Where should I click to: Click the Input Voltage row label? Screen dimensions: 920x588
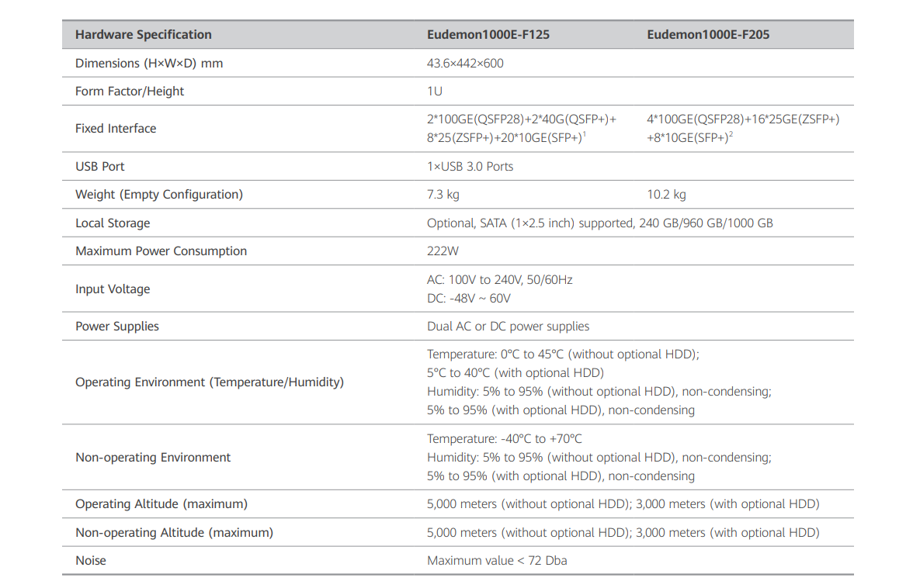click(113, 289)
